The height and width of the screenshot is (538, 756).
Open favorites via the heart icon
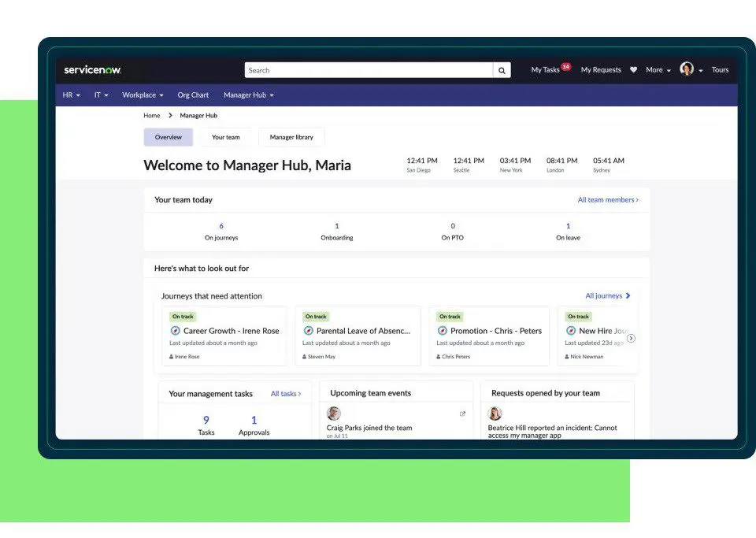coord(633,70)
